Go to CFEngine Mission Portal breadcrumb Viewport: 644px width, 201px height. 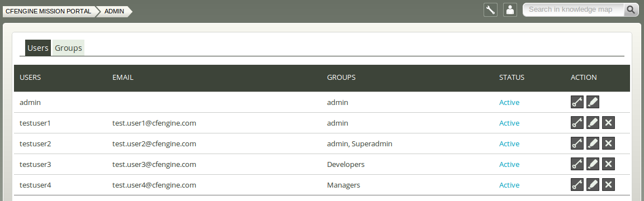pos(49,12)
